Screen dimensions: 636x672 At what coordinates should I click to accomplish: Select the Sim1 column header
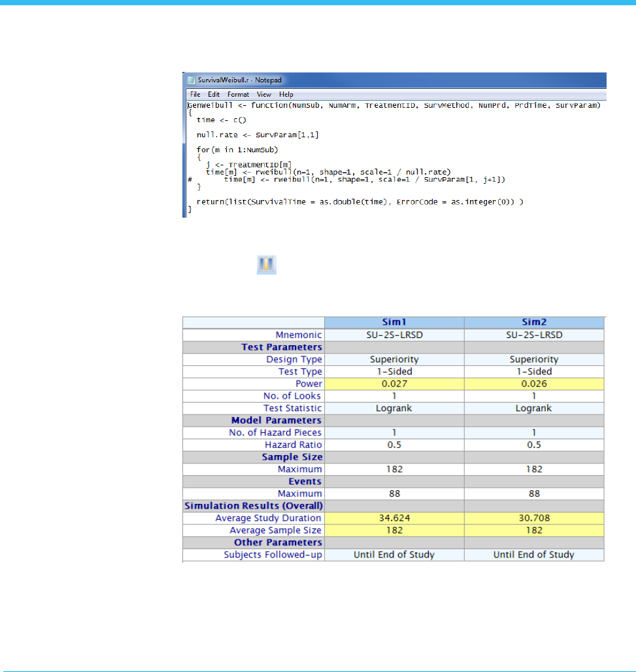tap(394, 322)
